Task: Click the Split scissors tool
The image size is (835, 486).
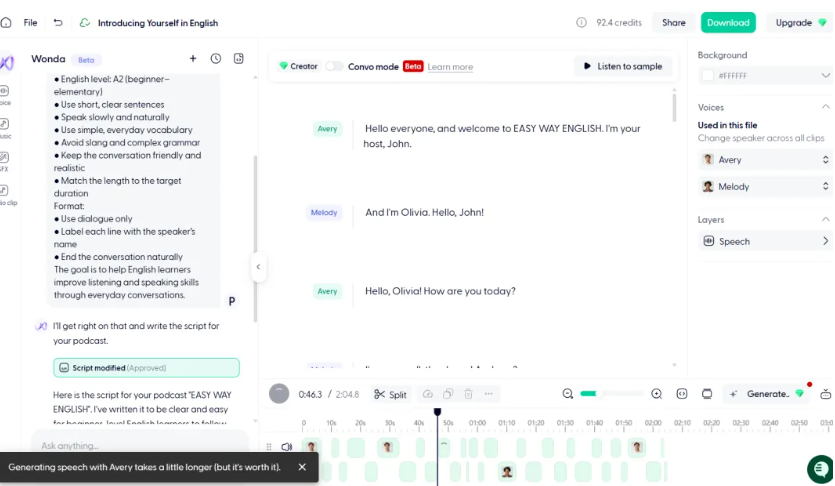Action: (390, 394)
